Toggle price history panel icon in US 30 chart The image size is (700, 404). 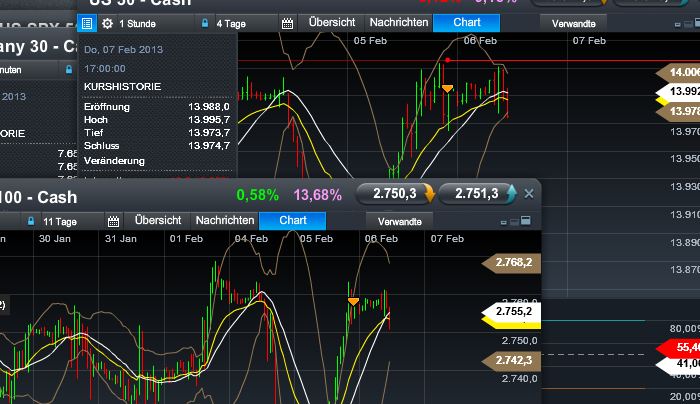[87, 23]
